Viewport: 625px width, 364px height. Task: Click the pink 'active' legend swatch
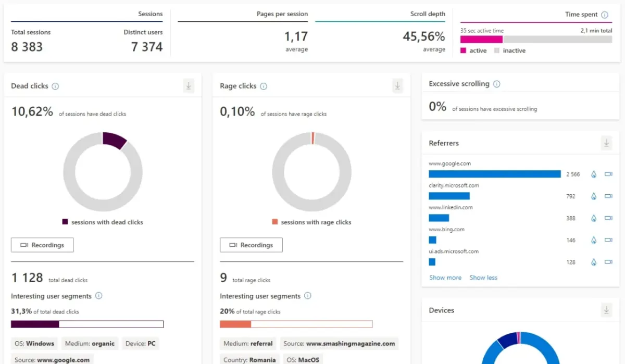tap(463, 51)
